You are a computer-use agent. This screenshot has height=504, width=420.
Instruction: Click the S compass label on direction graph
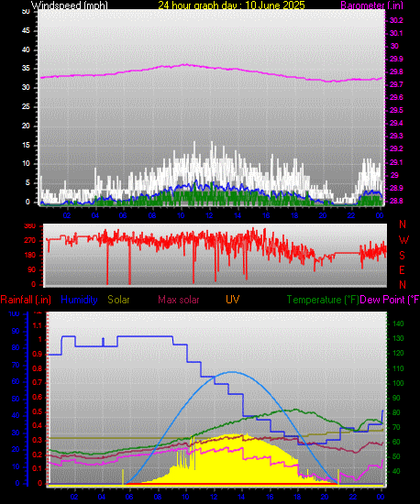click(402, 256)
